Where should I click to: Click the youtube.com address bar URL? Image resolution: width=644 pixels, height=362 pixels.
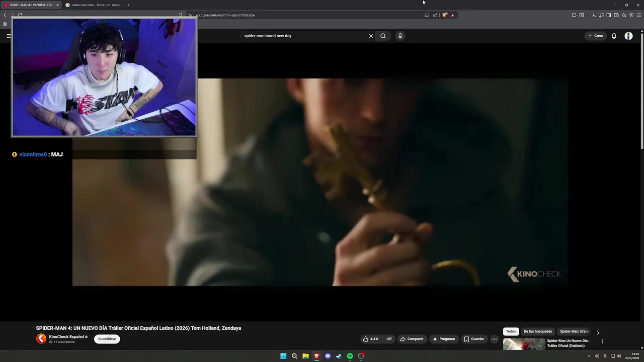[x=225, y=15]
